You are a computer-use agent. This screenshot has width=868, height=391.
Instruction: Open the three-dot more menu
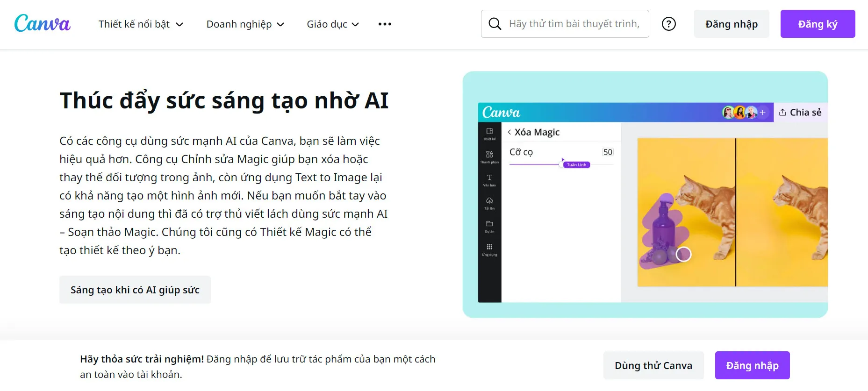tap(385, 24)
